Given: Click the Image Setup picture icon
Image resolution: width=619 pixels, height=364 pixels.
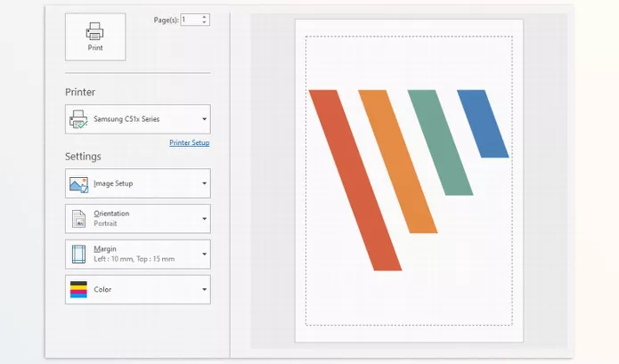Looking at the screenshot, I should point(78,184).
